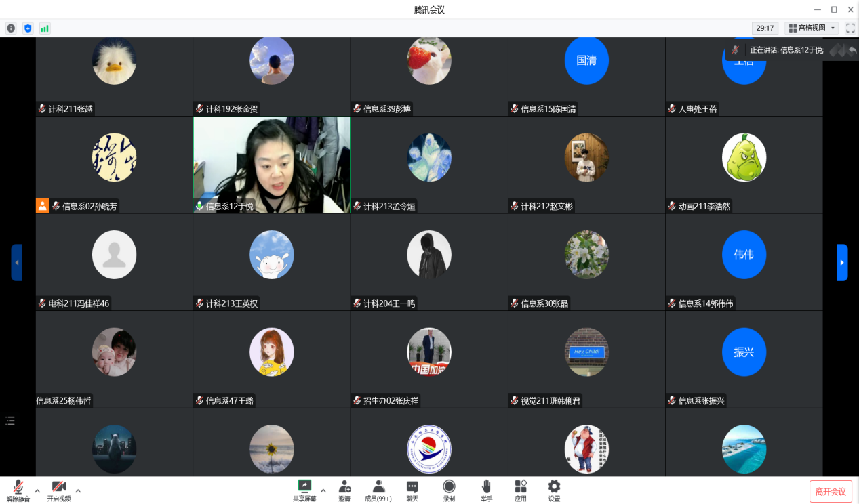The width and height of the screenshot is (859, 504).
Task: Expand the audio options arrow beside 解除静音
Action: pyautogui.click(x=37, y=490)
